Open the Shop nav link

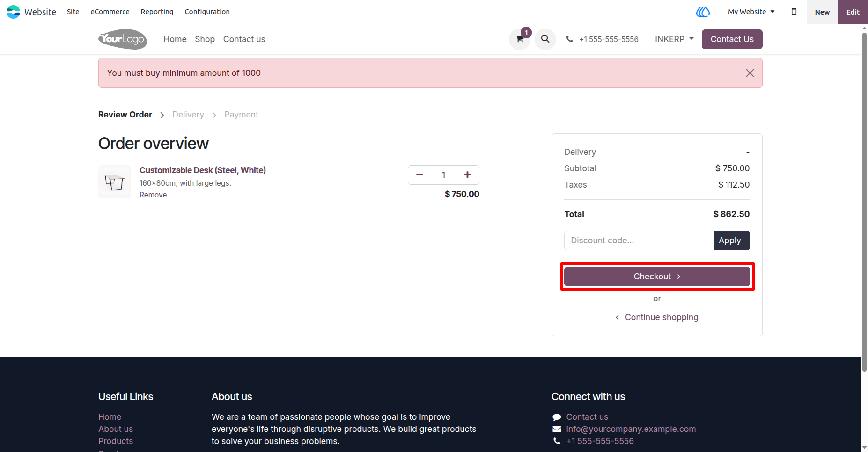[x=205, y=39]
